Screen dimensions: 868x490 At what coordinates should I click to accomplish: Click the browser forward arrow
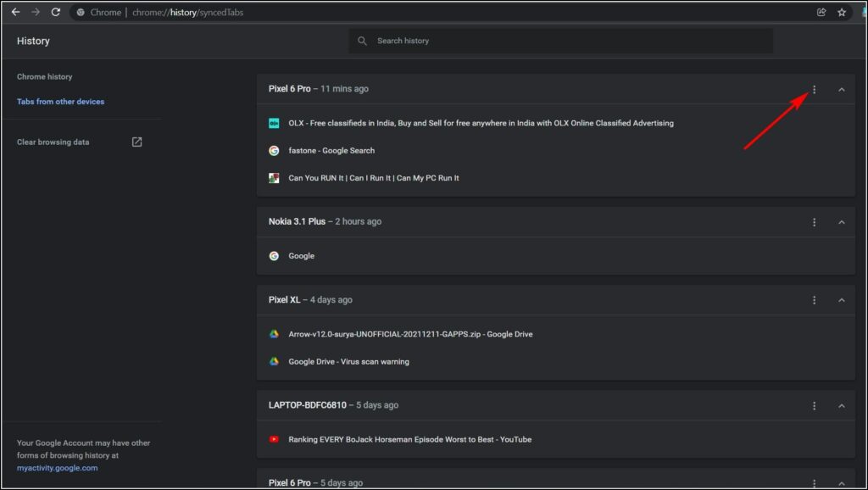(36, 12)
